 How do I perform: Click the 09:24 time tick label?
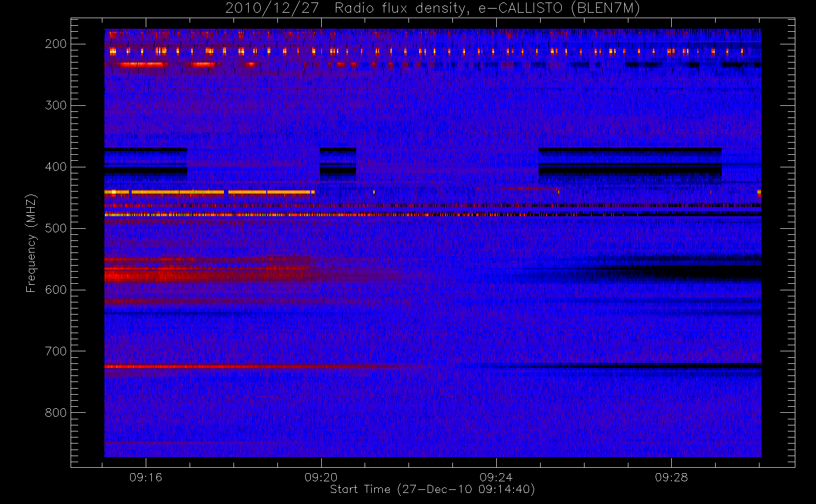[496, 477]
